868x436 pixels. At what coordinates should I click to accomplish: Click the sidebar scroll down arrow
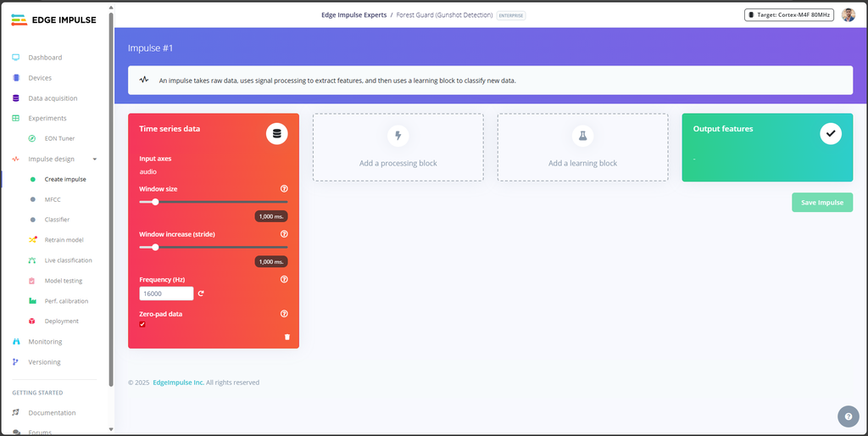pyautogui.click(x=111, y=429)
